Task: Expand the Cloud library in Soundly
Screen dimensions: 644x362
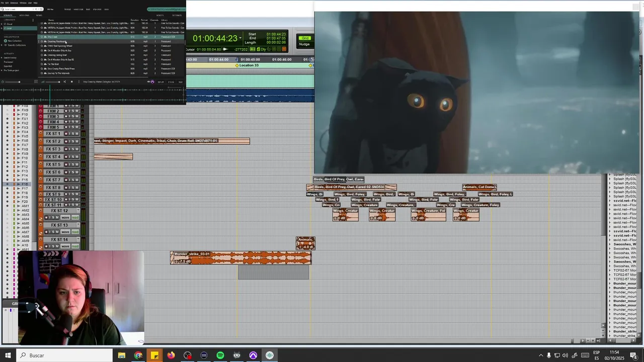Action: coord(2,24)
